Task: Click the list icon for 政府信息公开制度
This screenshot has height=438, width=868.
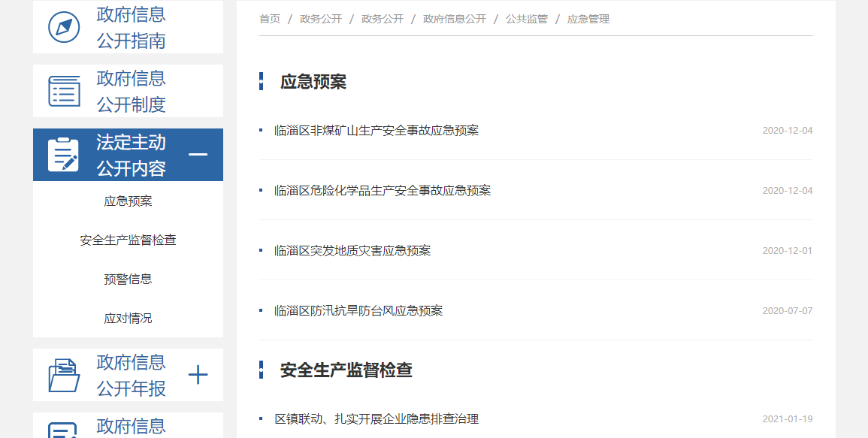Action: point(64,91)
